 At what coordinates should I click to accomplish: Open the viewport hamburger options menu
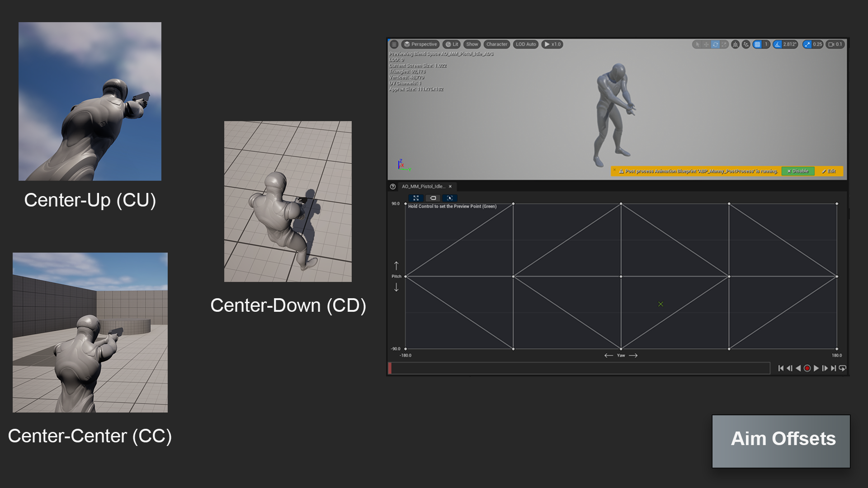pos(394,44)
